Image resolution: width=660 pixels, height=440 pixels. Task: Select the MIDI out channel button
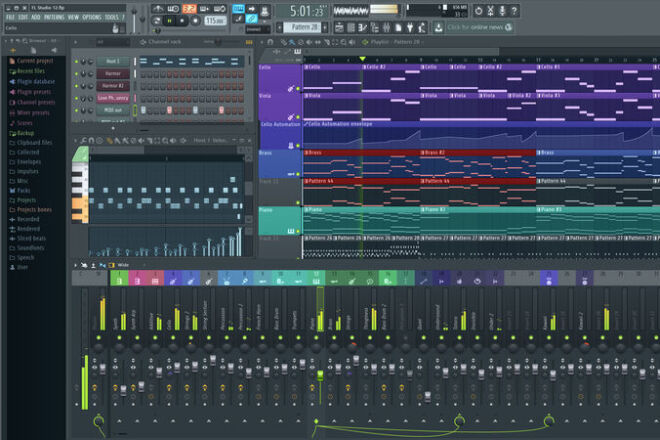[x=113, y=110]
